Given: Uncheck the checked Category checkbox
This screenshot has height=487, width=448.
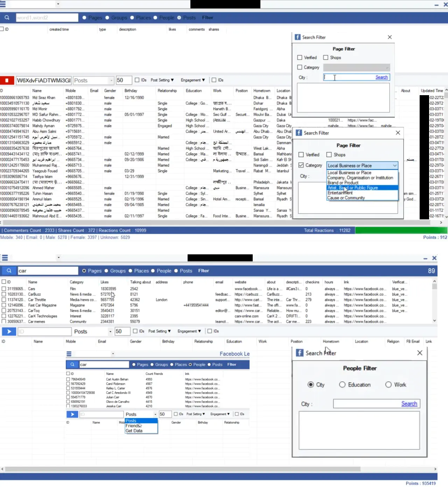Looking at the screenshot, I should pos(301,165).
